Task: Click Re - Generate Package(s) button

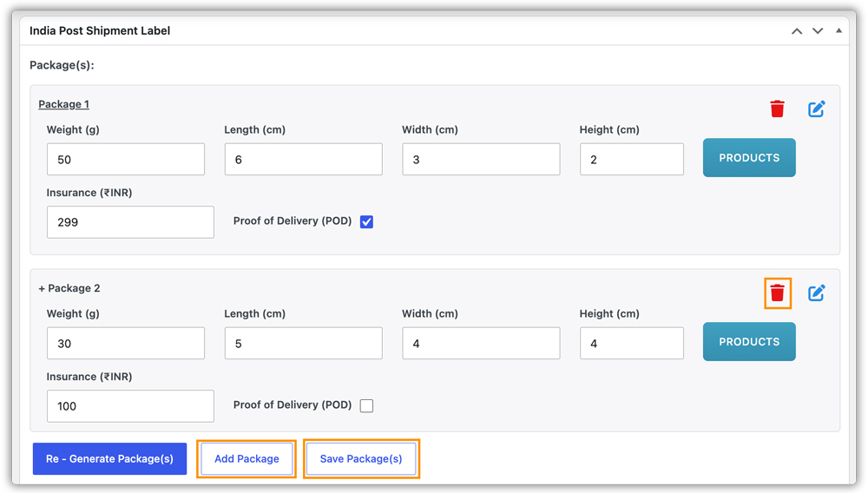Action: click(109, 458)
